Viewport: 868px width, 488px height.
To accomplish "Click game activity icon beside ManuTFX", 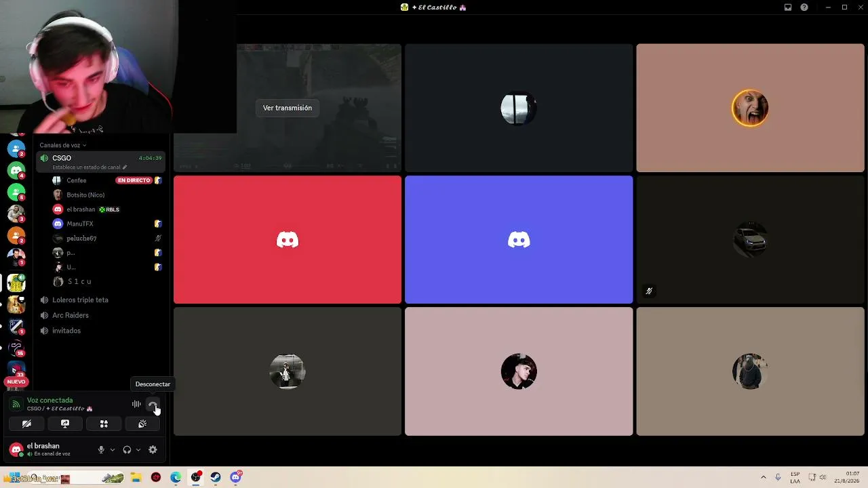I will pyautogui.click(x=158, y=224).
